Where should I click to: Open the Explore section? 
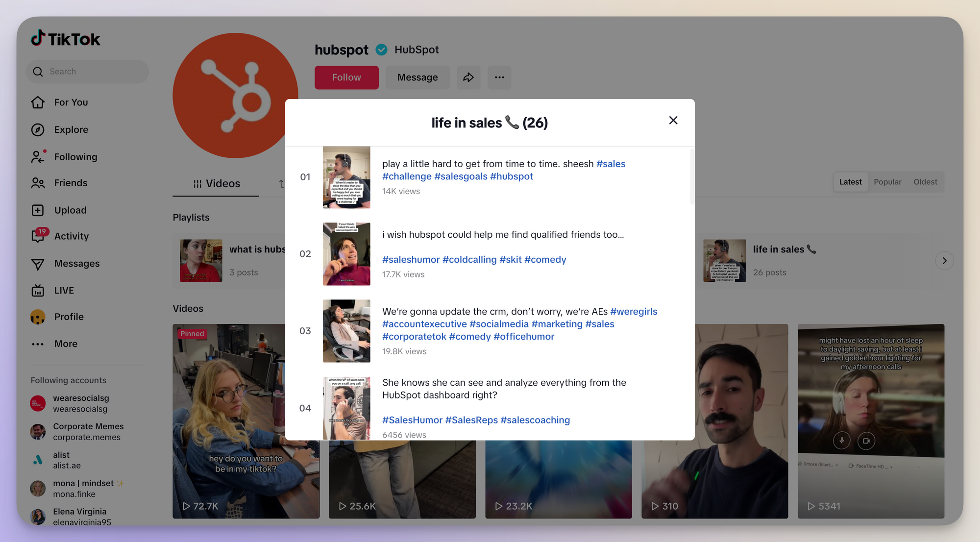pyautogui.click(x=71, y=129)
